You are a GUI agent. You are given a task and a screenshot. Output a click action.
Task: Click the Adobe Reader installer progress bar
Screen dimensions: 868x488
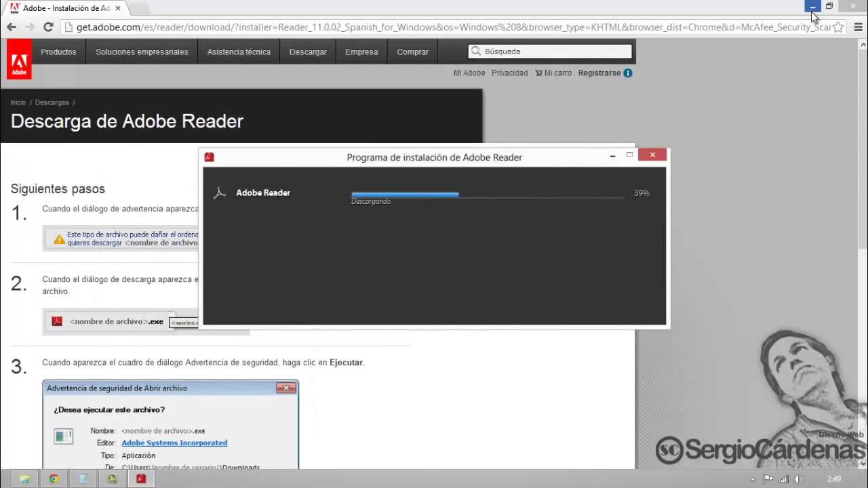488,195
